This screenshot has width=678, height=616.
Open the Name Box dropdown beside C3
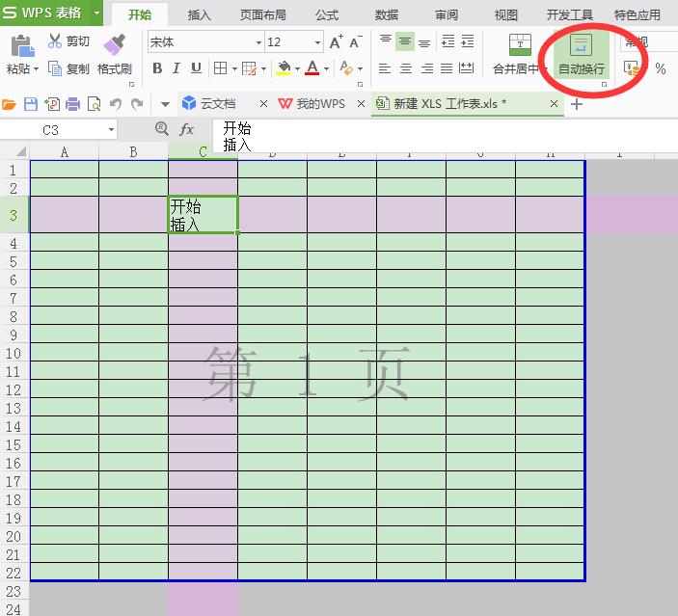click(111, 129)
